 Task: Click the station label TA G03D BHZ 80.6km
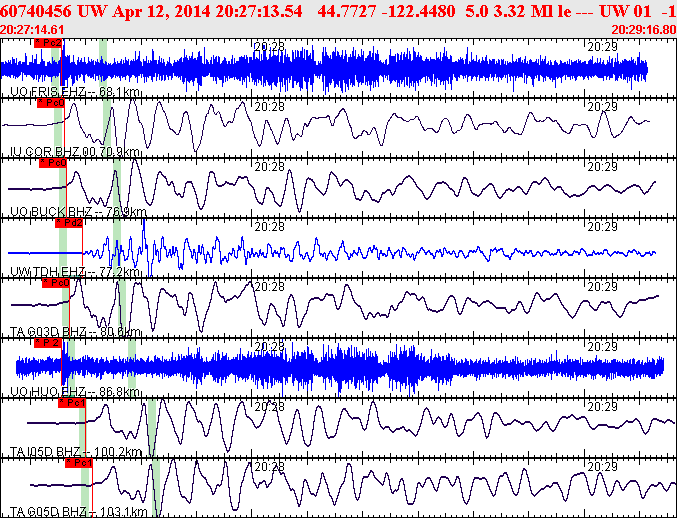pos(75,332)
